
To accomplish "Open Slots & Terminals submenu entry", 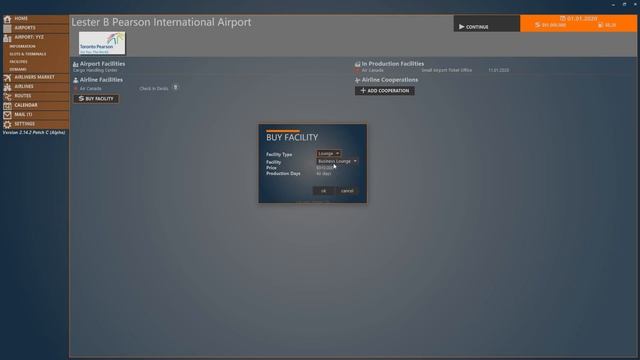I will pyautogui.click(x=28, y=54).
